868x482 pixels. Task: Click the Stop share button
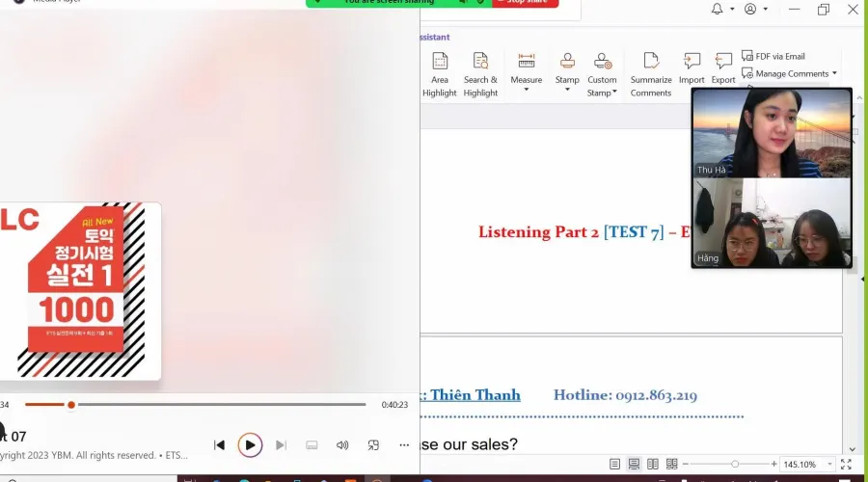(526, 3)
